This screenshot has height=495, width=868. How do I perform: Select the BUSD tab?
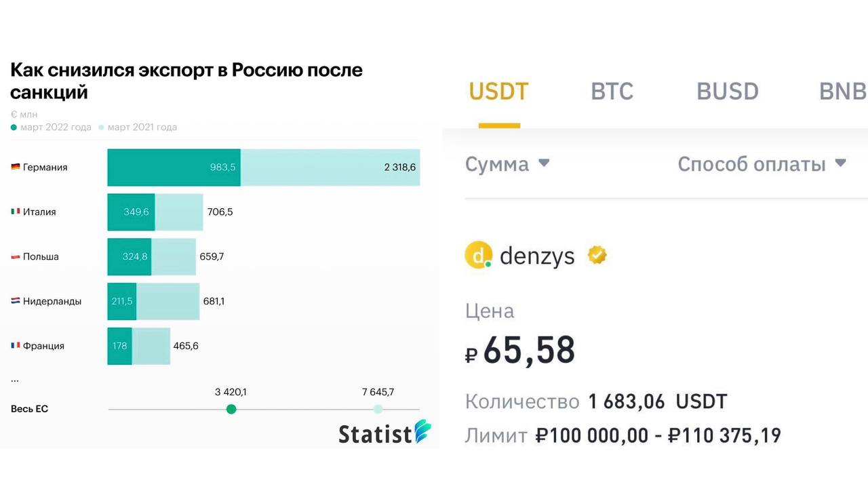pyautogui.click(x=728, y=92)
